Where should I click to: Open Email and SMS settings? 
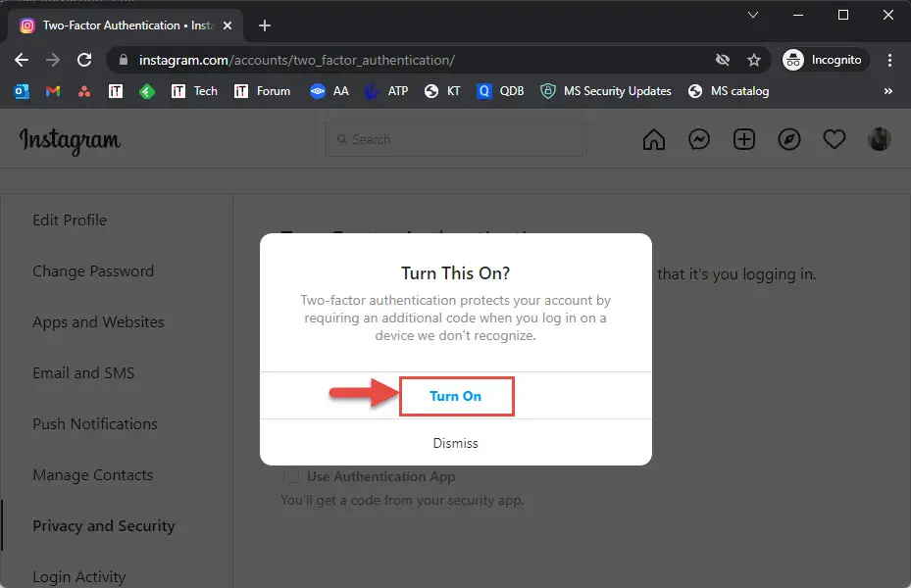[83, 372]
